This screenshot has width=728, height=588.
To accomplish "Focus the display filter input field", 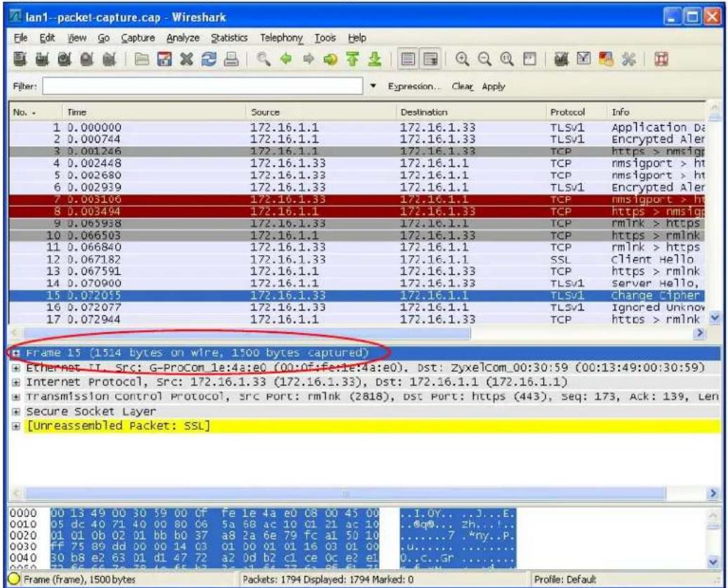I will tap(202, 86).
